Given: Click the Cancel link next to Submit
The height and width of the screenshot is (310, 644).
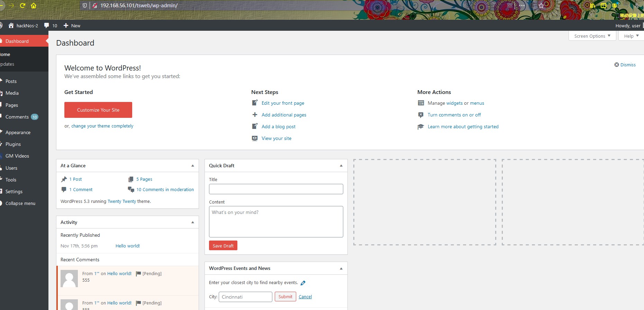Looking at the screenshot, I should click(305, 297).
